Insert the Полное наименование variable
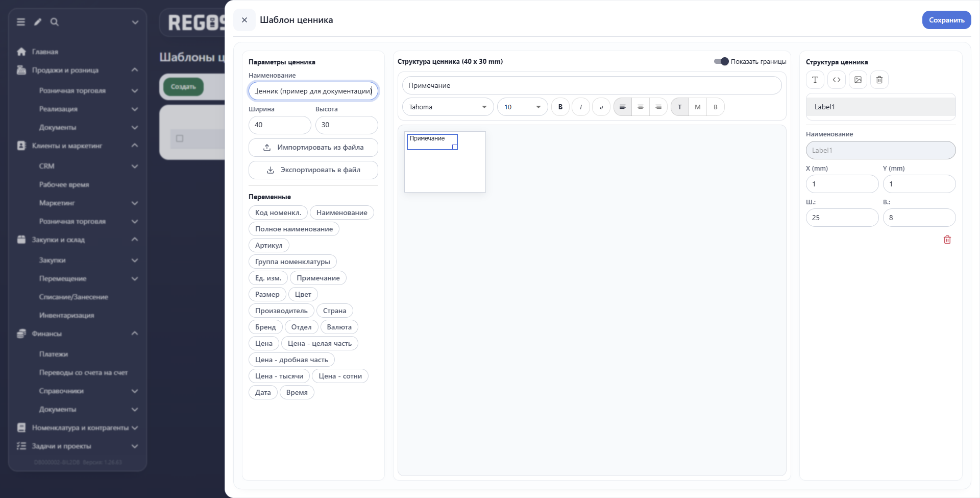Screen dimensions: 980x498 294,229
